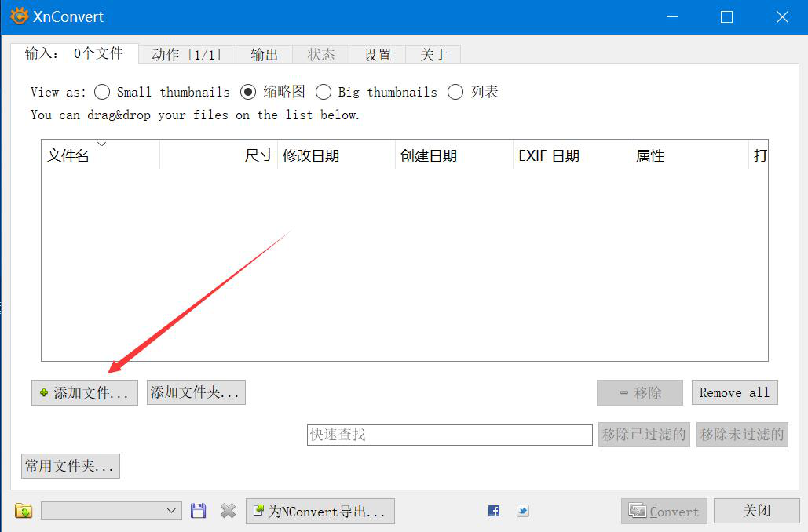Viewport: 808px width, 532px height.
Task: Open the 输出 tab
Action: click(x=265, y=54)
